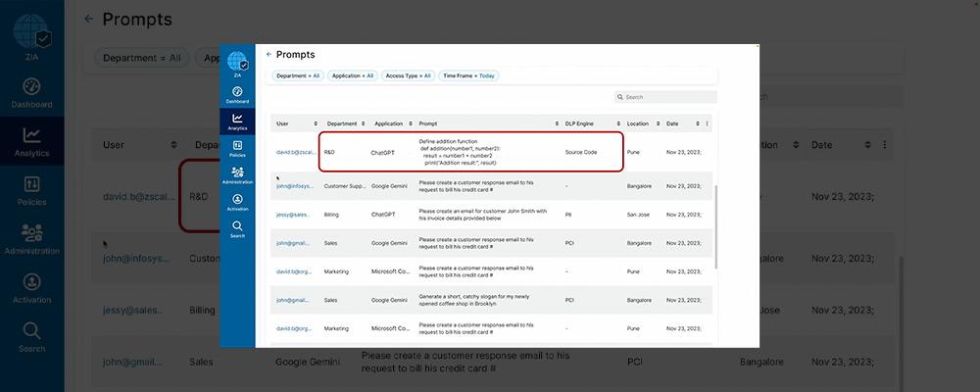Open john@gmail... link on the background page
980x392 pixels.
[x=132, y=362]
